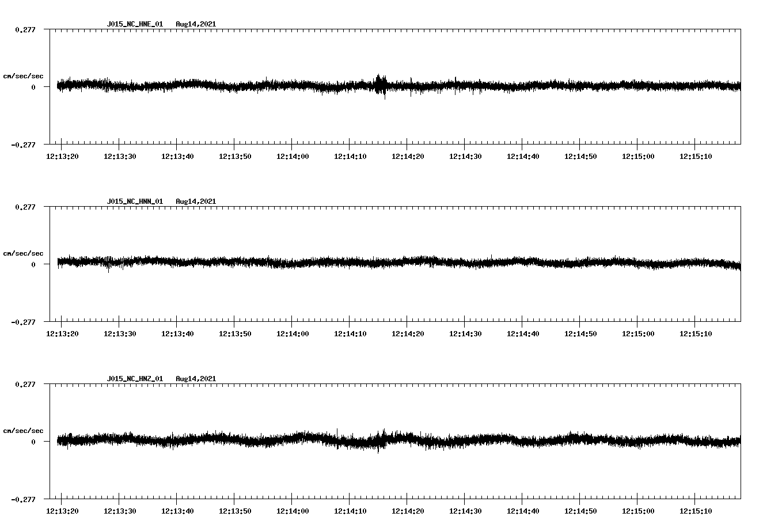Click the amplitude burst near 12:14:15 on HNZ trace
This screenshot has width=782, height=532.
(x=380, y=440)
